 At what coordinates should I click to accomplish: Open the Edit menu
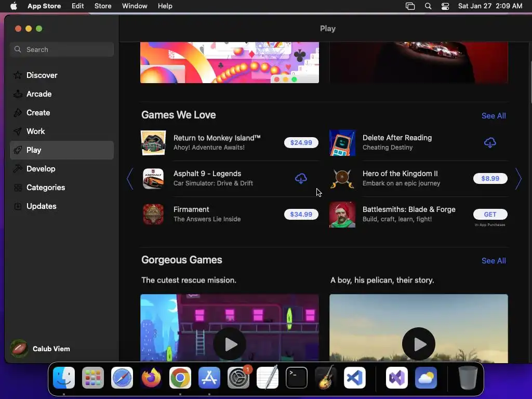[78, 6]
